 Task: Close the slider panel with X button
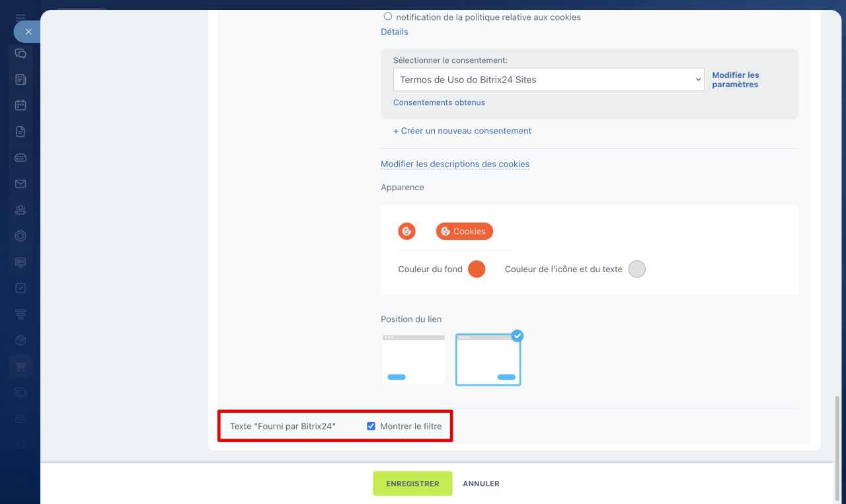(x=28, y=32)
